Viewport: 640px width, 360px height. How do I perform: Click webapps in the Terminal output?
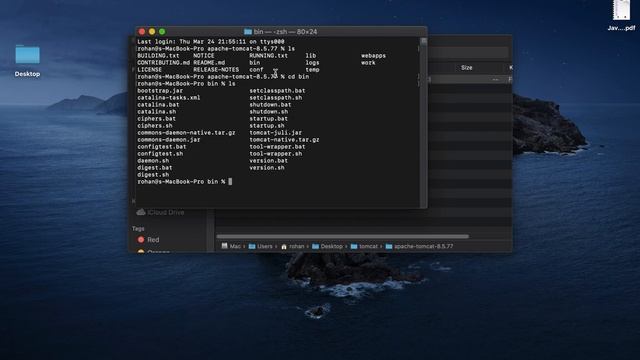click(x=373, y=56)
